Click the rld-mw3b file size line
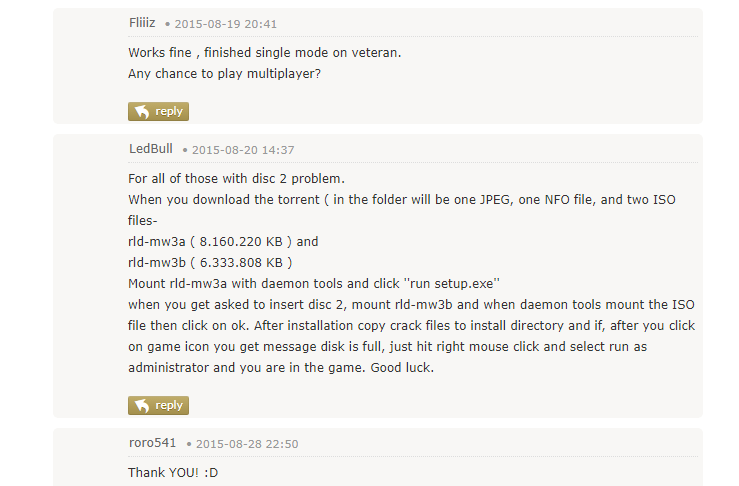739x486 pixels. [210, 263]
